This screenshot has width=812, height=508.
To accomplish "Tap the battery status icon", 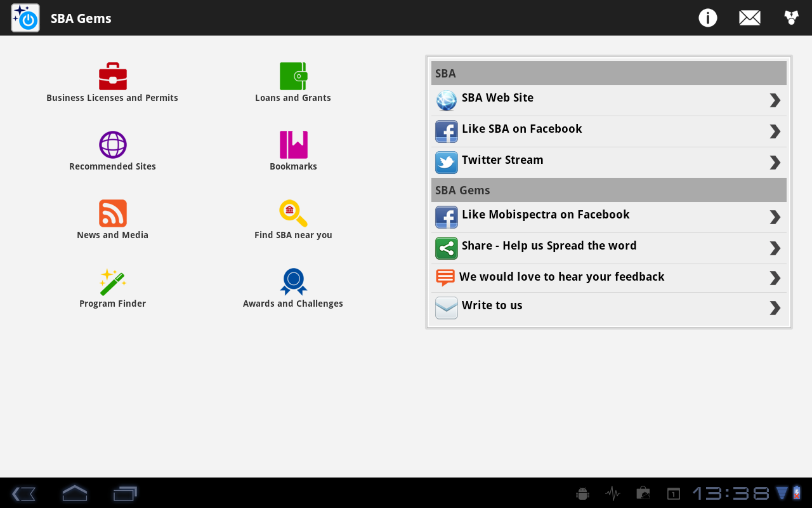I will [x=797, y=493].
